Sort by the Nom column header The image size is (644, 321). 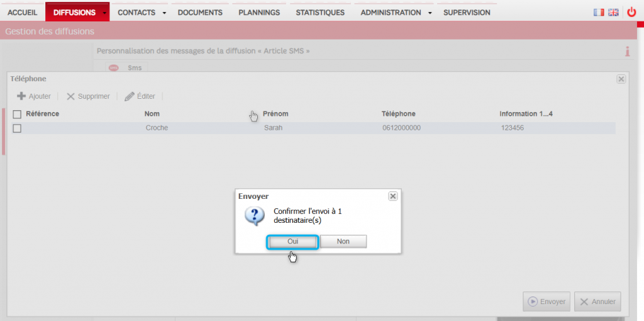[x=152, y=114]
